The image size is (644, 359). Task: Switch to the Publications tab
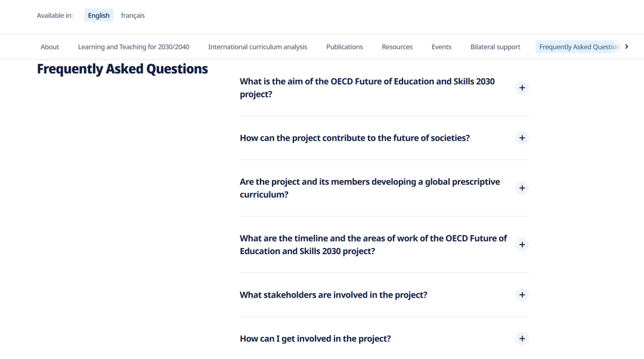tap(345, 47)
